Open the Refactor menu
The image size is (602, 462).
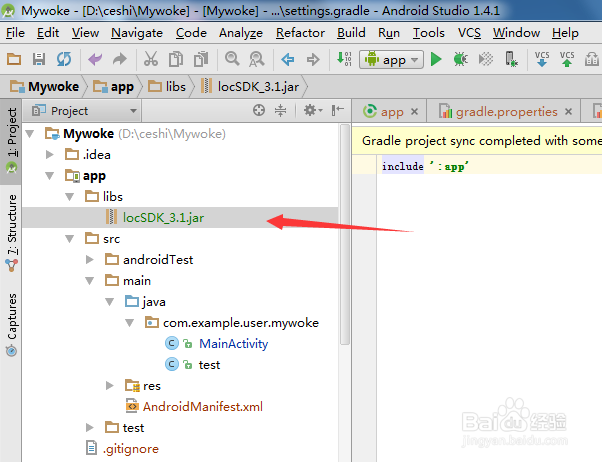300,33
